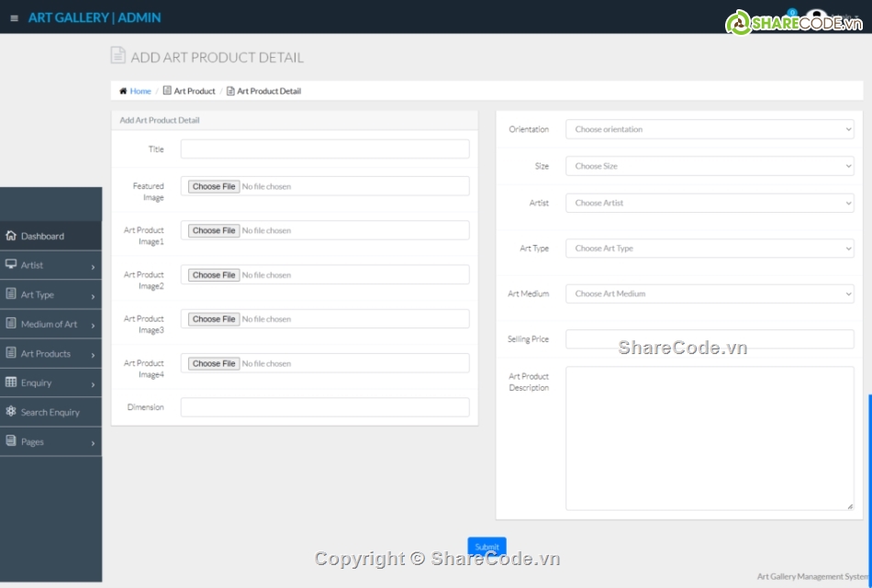Click the Pages document icon
The height and width of the screenshot is (588, 872).
tap(11, 441)
